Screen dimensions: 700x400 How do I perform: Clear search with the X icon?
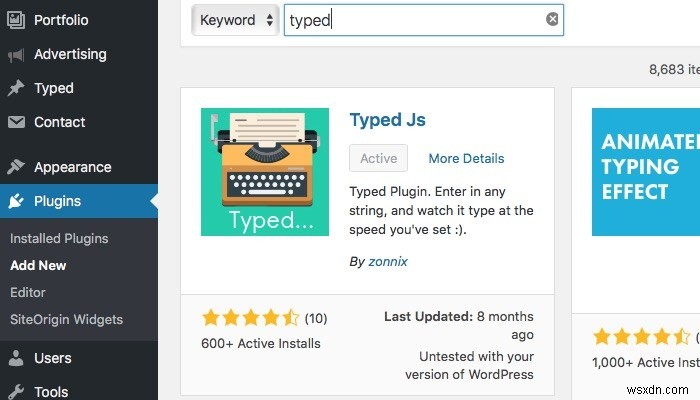pos(552,19)
